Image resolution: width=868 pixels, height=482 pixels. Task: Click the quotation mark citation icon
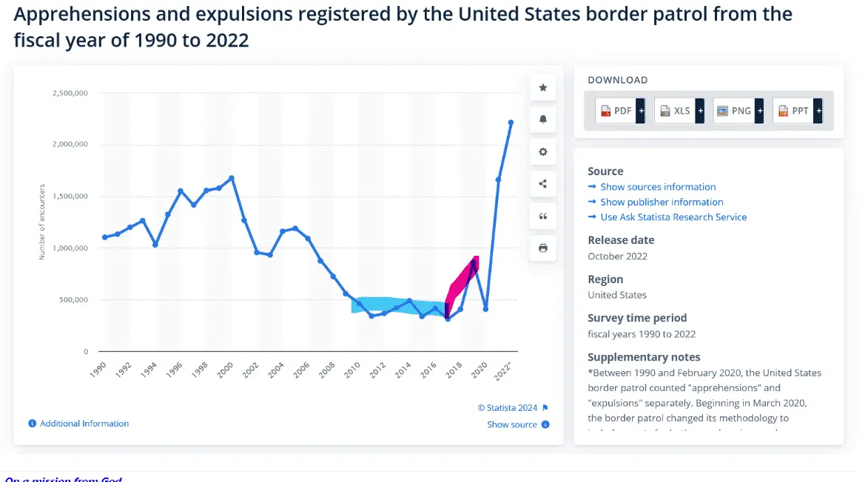coord(542,216)
